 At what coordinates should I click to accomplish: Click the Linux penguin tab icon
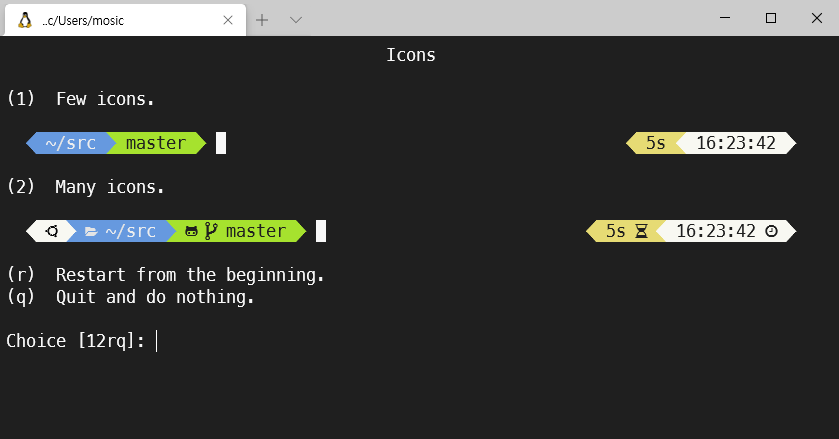25,20
